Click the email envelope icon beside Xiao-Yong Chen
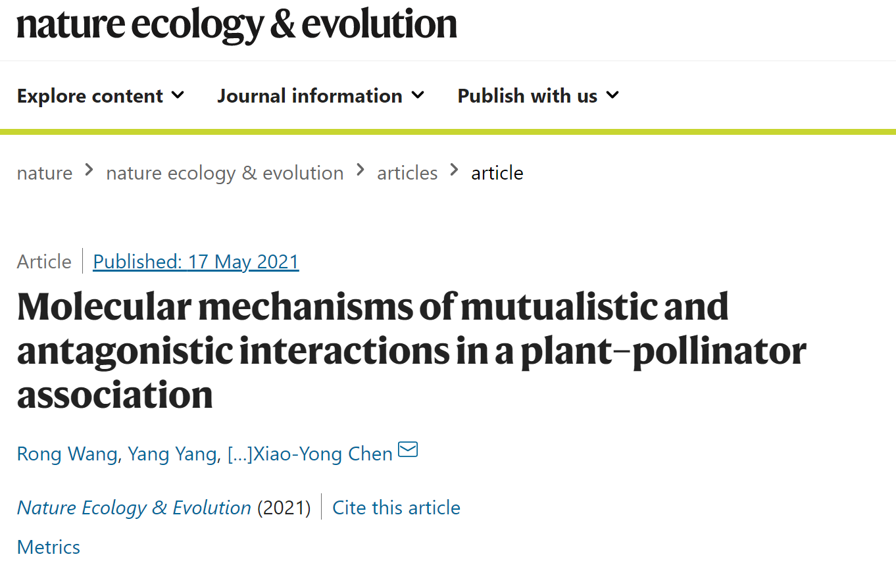 408,451
